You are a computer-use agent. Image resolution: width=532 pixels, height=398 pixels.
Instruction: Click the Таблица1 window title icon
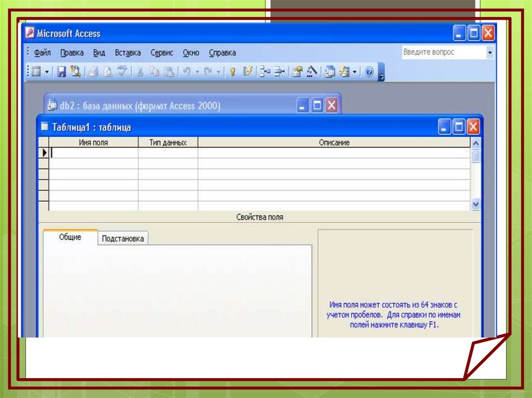pyautogui.click(x=45, y=127)
